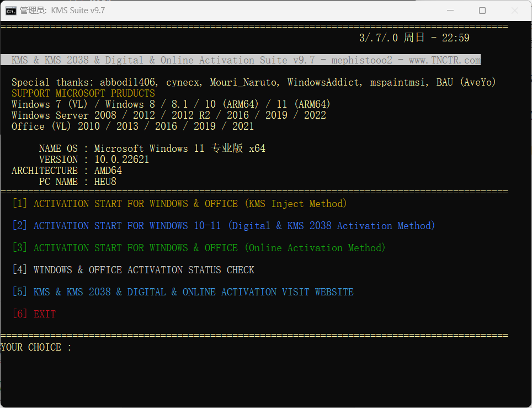Click the 'YOUR CHOICE :' input prompt
The width and height of the screenshot is (532, 408).
point(36,347)
